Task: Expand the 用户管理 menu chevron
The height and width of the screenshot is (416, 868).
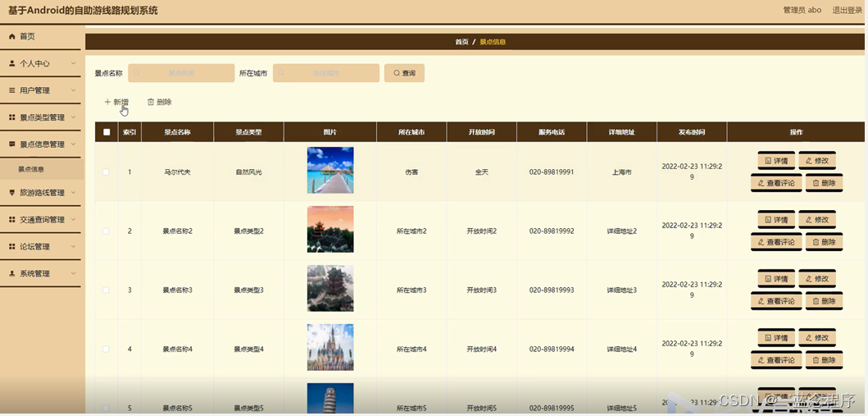Action: tap(74, 90)
